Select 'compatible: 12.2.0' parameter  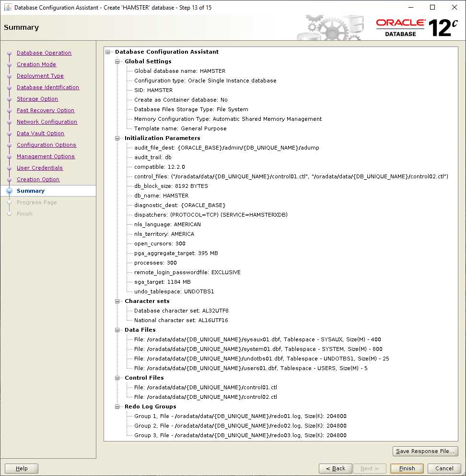coord(160,167)
